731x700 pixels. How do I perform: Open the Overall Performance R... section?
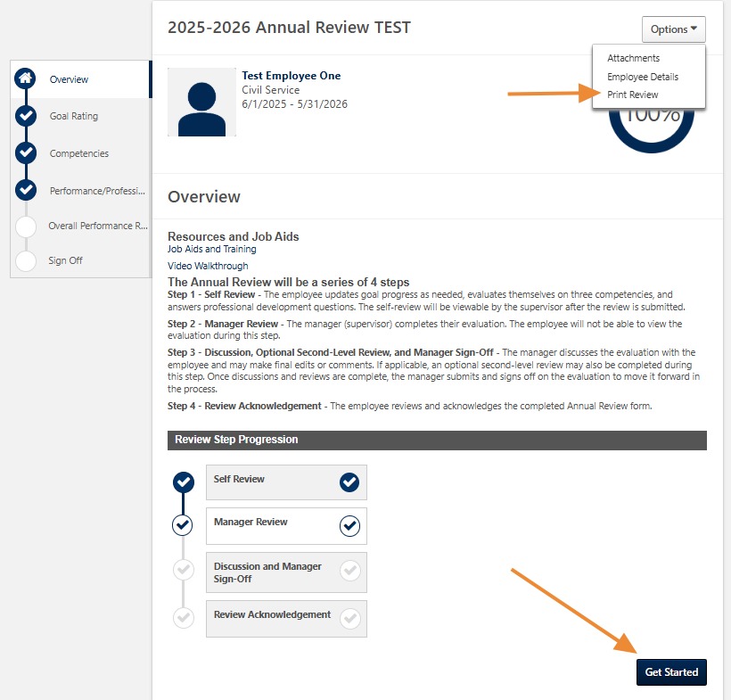point(98,226)
